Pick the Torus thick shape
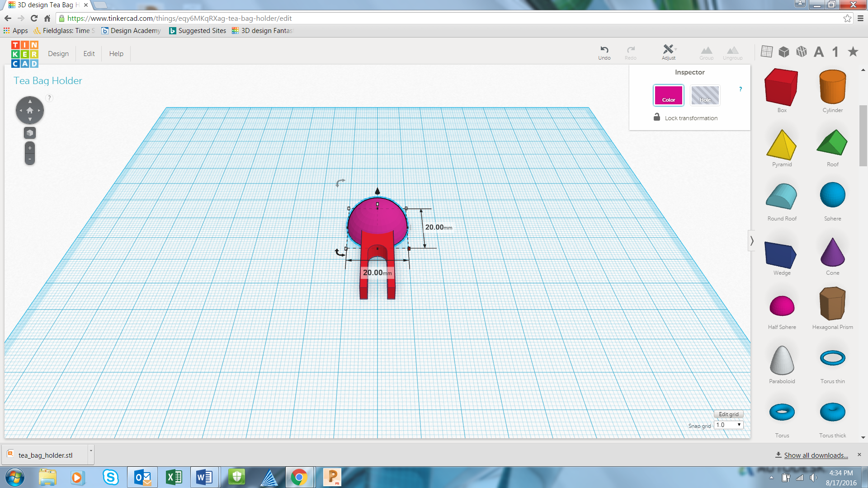868x488 pixels. tap(832, 412)
